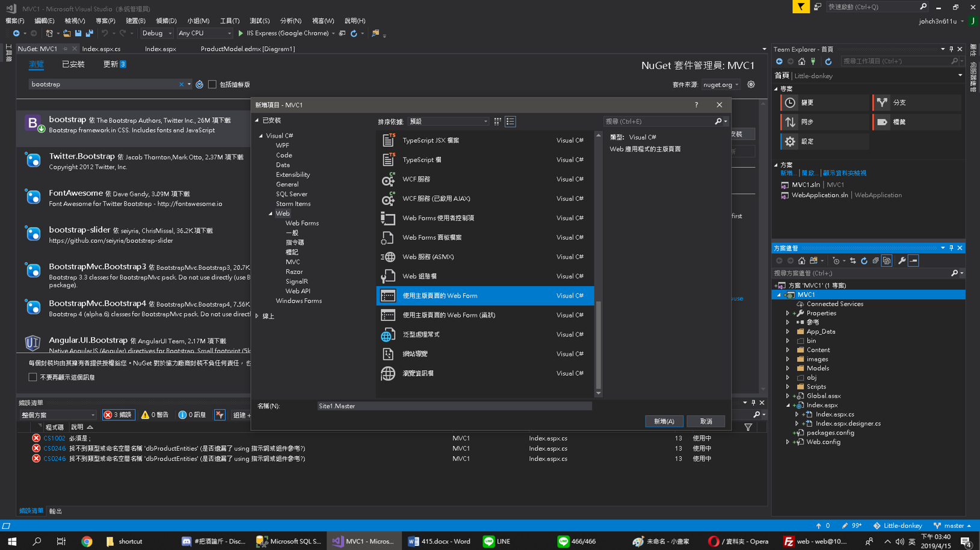Click Solution Explorer refresh icon
This screenshot has width=980, height=550.
coord(864,261)
